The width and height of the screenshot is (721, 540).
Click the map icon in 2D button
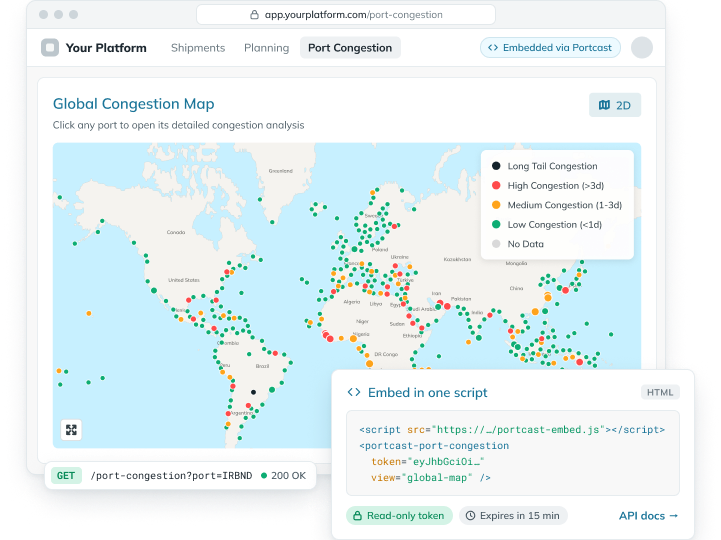point(604,105)
